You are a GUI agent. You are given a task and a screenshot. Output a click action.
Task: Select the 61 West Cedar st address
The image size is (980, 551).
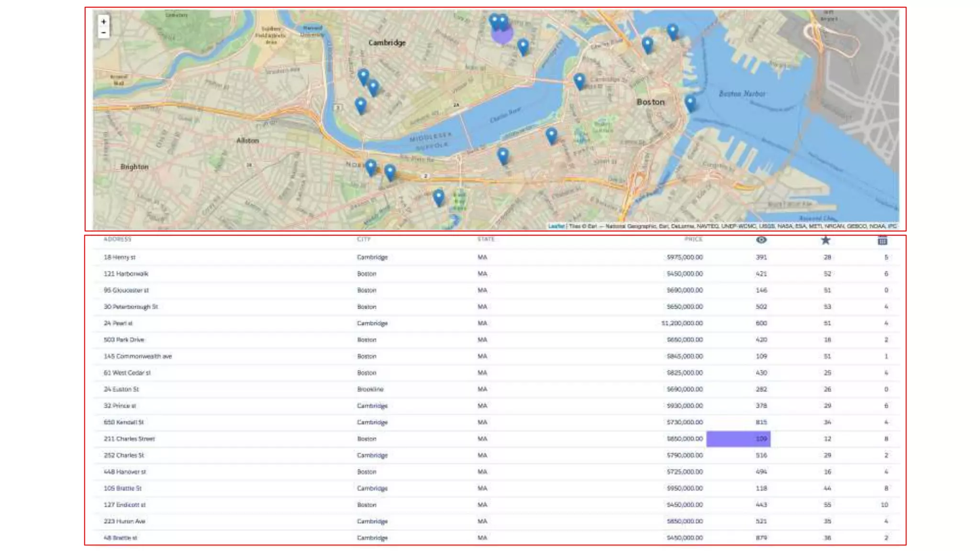click(127, 373)
